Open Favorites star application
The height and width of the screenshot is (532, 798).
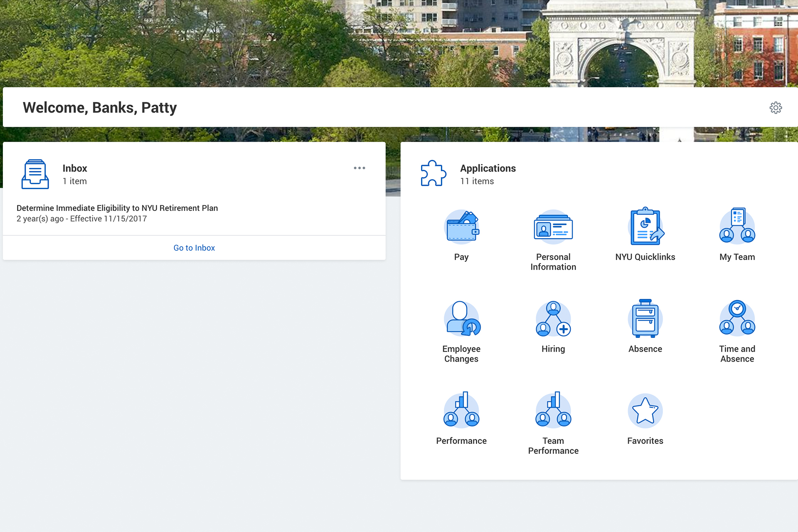[645, 411]
